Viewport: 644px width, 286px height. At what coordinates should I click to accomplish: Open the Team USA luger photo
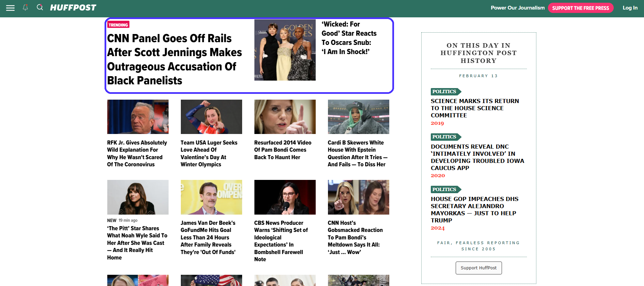click(211, 117)
